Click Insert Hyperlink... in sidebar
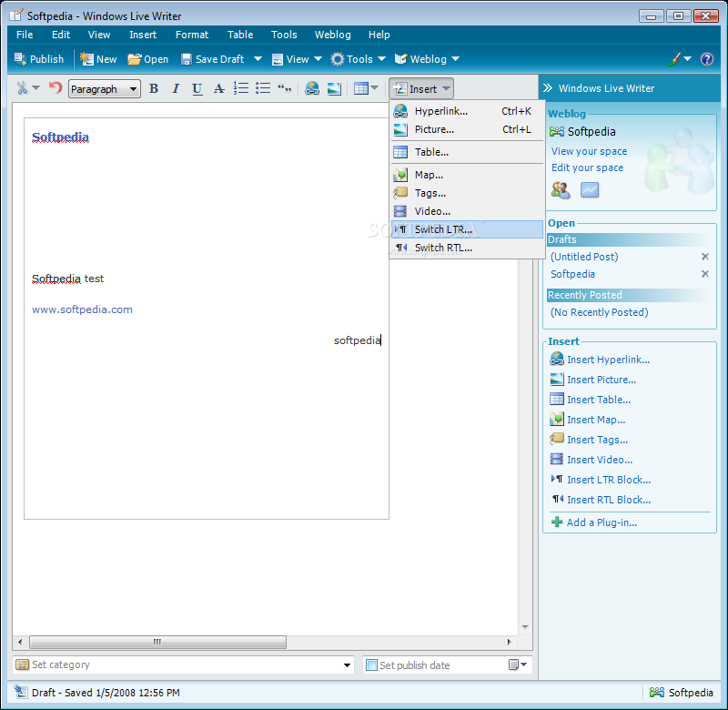The image size is (728, 710). (600, 360)
